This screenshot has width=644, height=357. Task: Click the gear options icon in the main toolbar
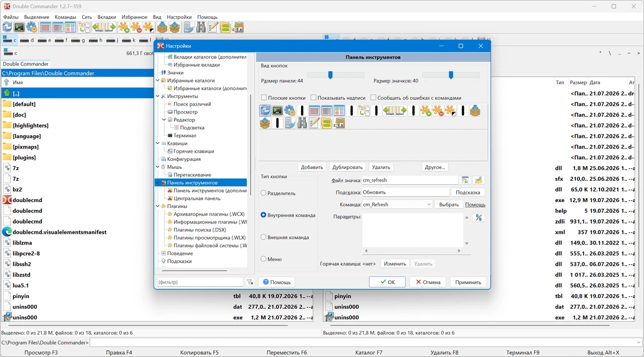(32, 27)
